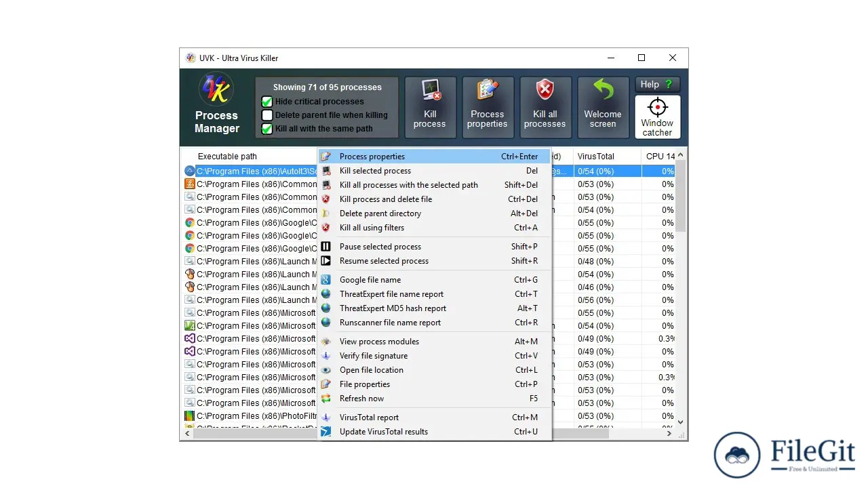Click ThreatExpert MD5 hash report globe icon

click(326, 308)
